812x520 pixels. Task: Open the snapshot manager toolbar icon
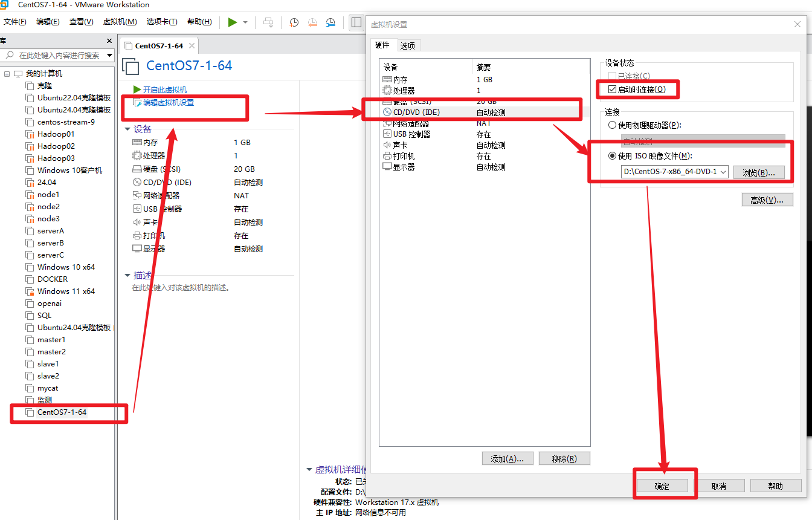(x=330, y=22)
